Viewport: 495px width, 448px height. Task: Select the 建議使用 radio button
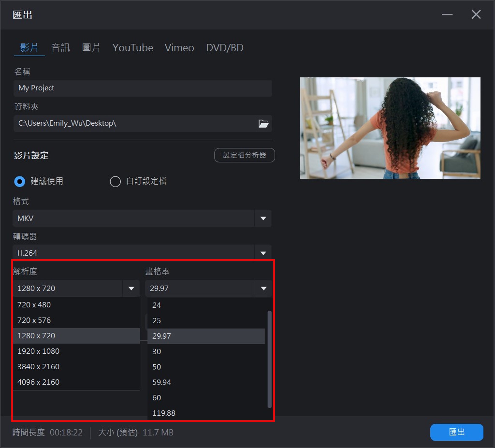click(x=20, y=182)
